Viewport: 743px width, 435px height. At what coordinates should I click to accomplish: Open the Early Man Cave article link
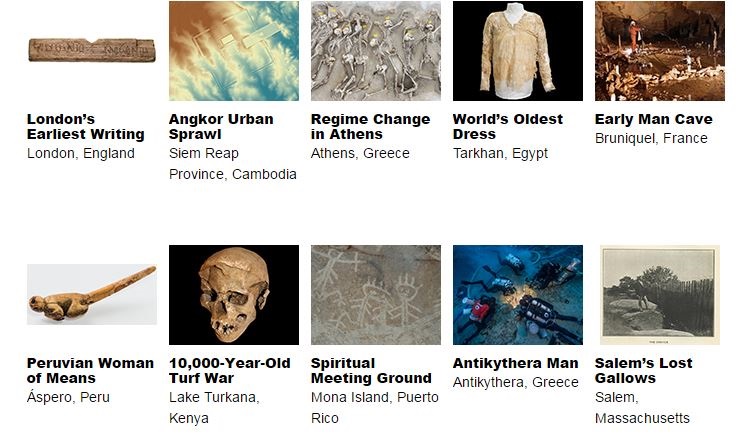click(654, 119)
